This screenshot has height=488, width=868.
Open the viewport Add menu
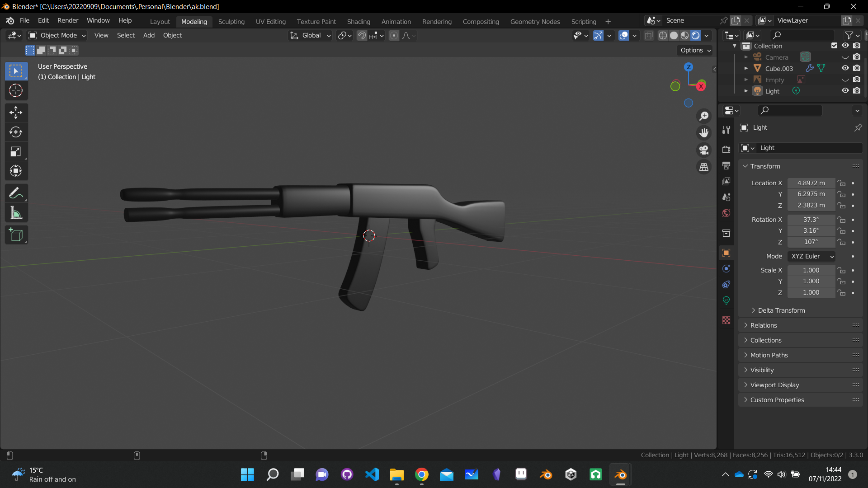pos(149,35)
